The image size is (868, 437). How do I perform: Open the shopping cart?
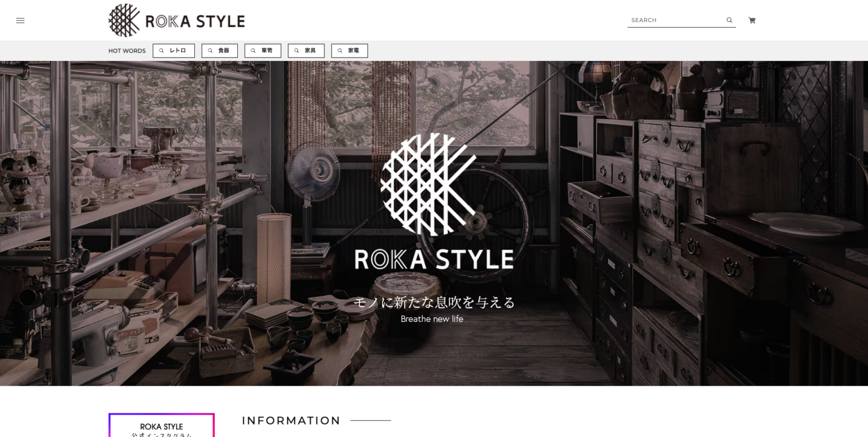point(752,20)
